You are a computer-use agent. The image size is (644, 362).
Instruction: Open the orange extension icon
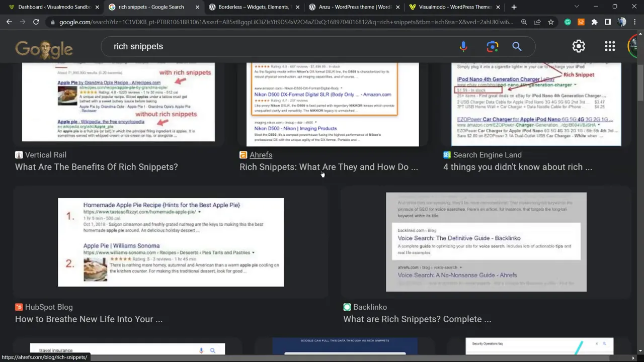(x=581, y=22)
